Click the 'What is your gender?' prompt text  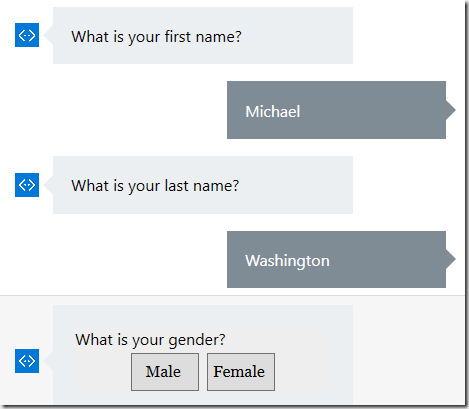pos(150,340)
